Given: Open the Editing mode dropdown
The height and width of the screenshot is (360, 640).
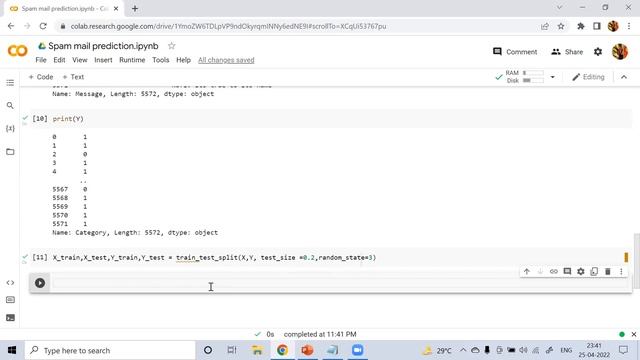Looking at the screenshot, I should click(x=588, y=77).
